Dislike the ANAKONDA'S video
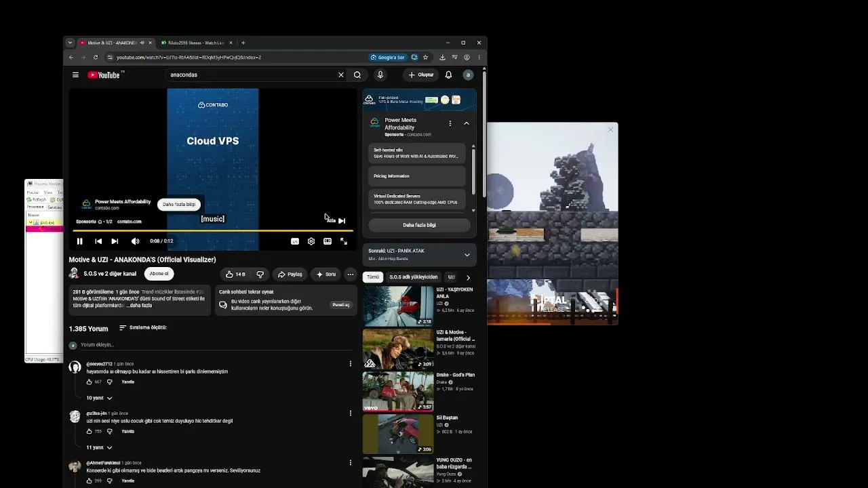 (x=260, y=274)
